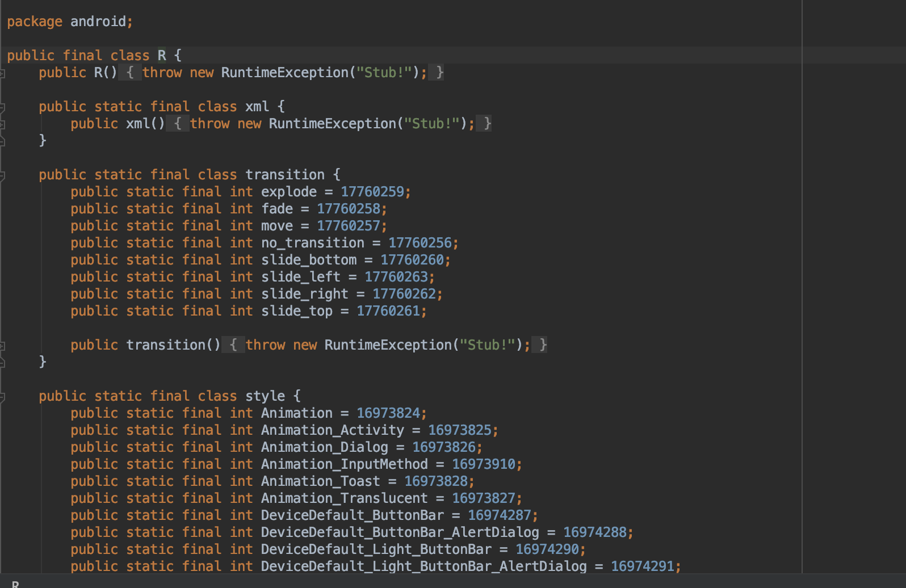Click the 'xml' class name in its declaration
This screenshot has width=906, height=588.
[x=257, y=107]
